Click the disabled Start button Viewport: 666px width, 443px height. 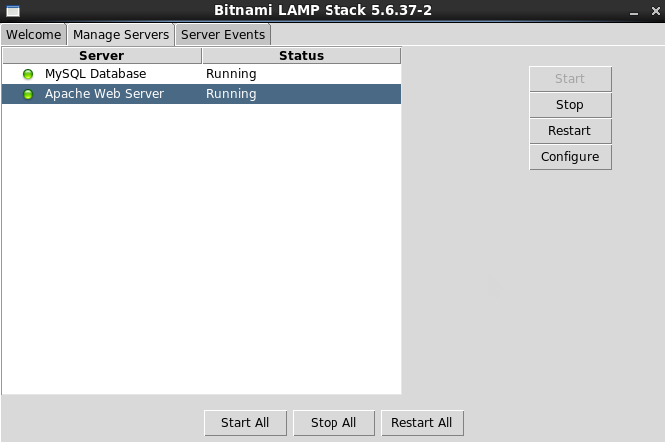coord(570,79)
